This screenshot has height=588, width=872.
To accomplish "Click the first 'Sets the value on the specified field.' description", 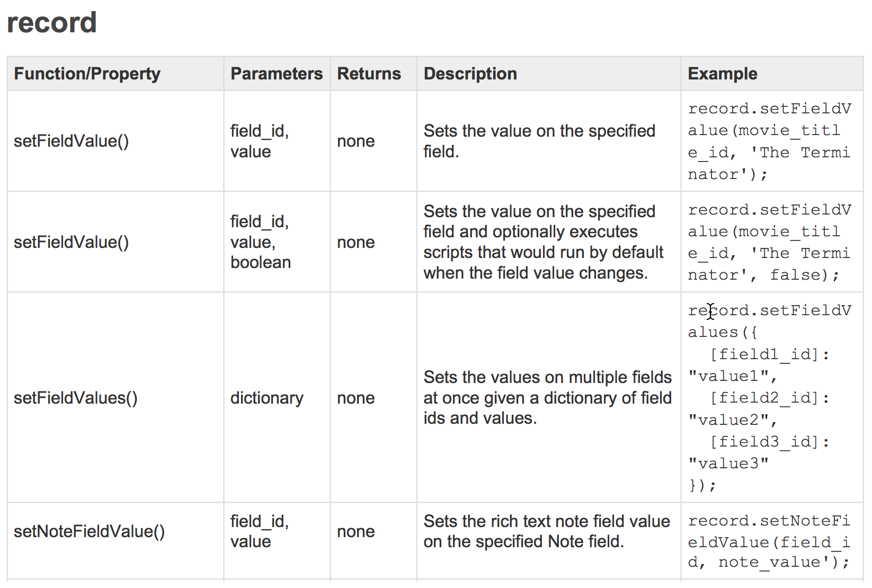I will 539,141.
